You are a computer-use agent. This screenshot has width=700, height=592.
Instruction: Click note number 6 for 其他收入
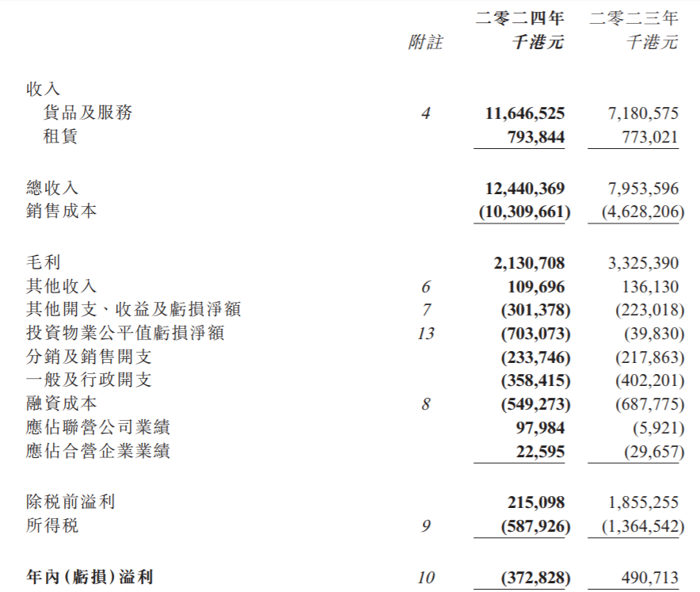click(426, 287)
